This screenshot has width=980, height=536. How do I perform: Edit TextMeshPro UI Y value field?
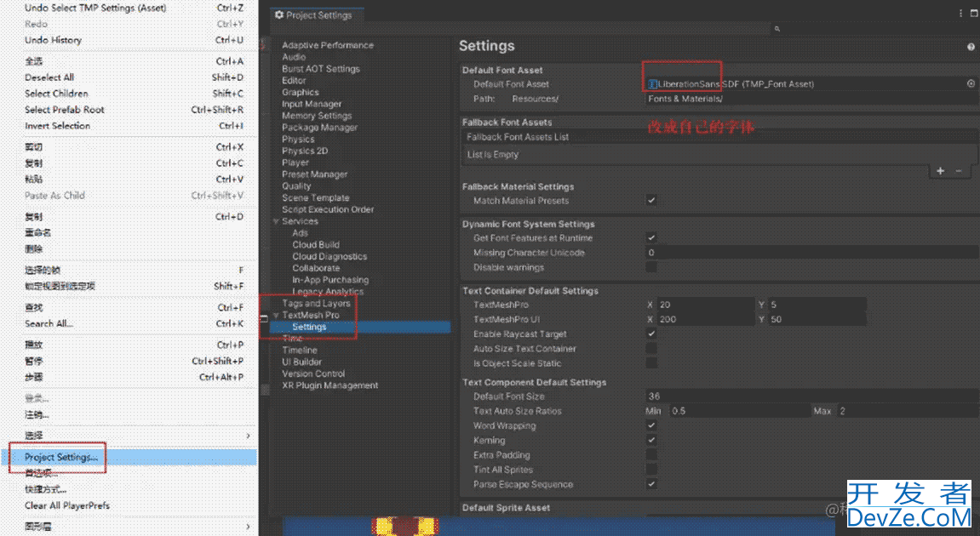817,319
